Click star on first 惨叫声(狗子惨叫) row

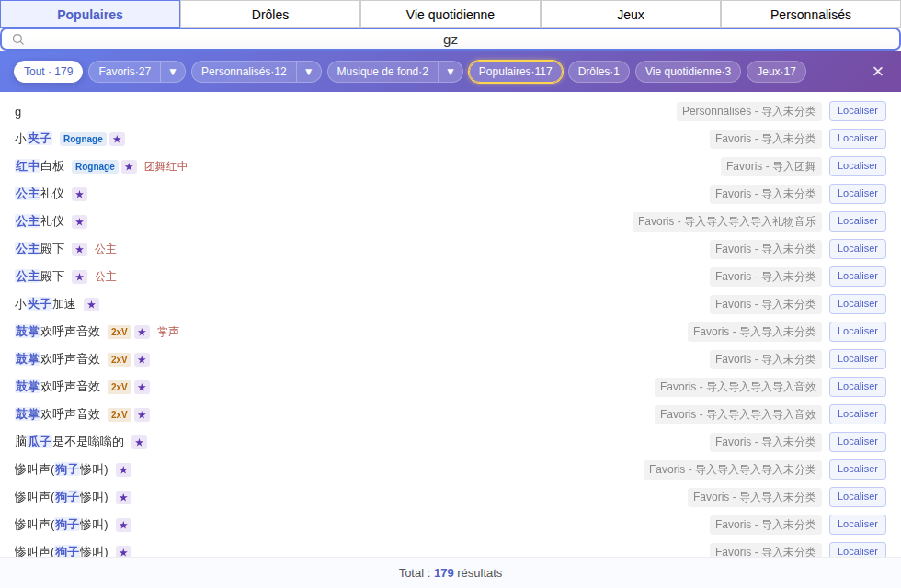coord(123,469)
